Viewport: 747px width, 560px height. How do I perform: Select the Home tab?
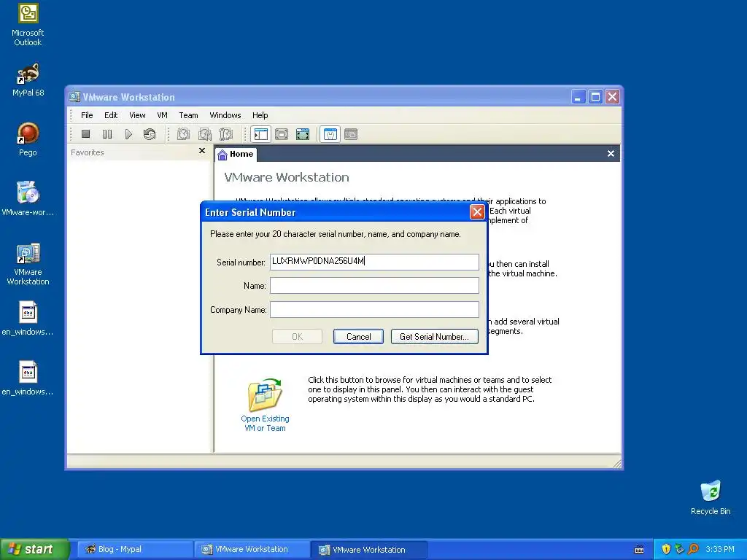(236, 154)
